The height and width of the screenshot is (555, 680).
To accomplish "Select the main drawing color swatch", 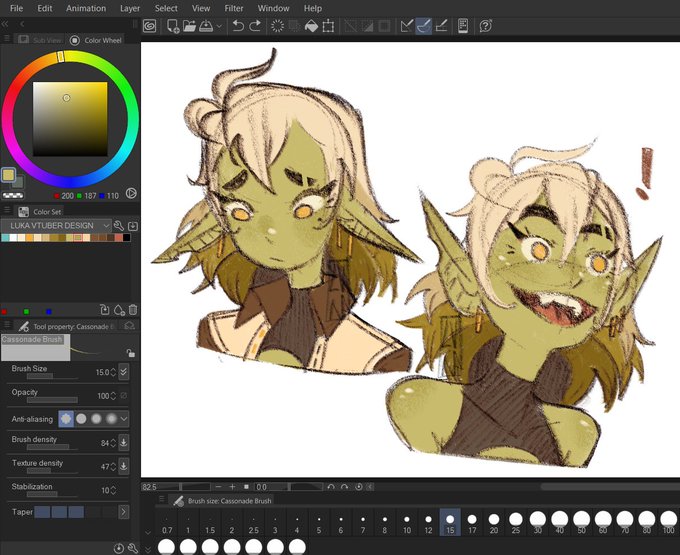I will [9, 175].
